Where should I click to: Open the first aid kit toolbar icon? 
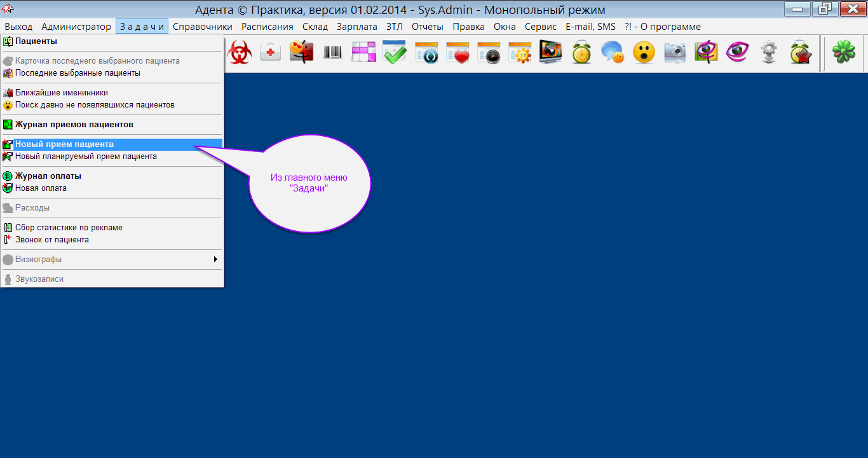[271, 53]
